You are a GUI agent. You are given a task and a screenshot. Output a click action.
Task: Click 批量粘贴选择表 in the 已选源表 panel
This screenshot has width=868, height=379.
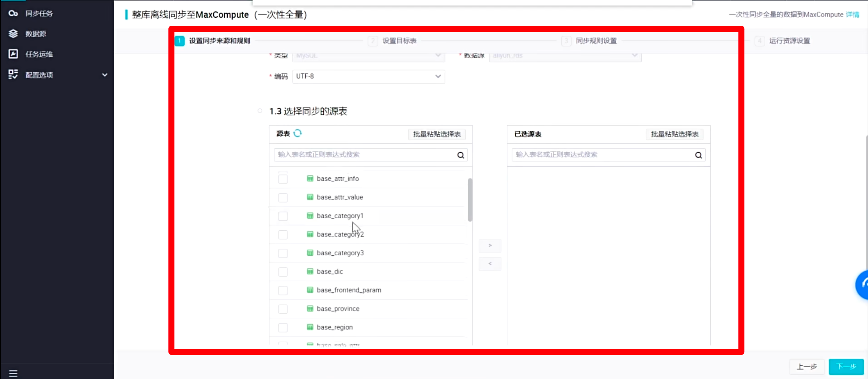click(x=675, y=134)
